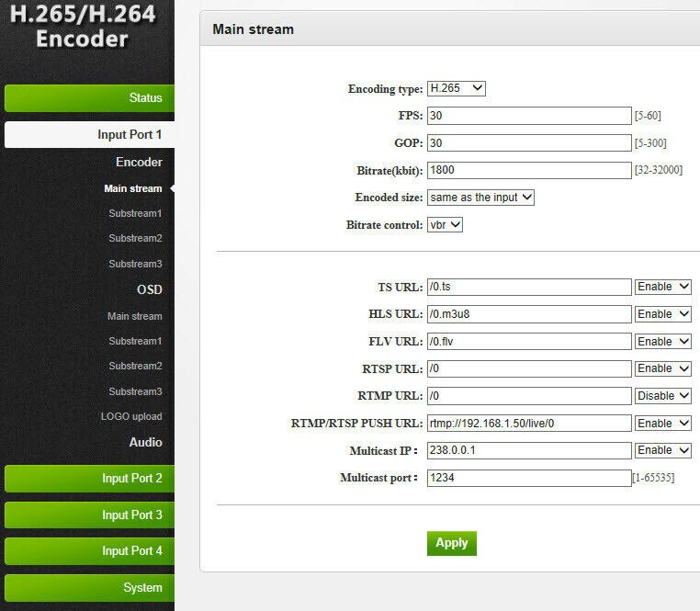The width and height of the screenshot is (700, 611).
Task: Open Encoder Substream1 settings
Action: click(135, 213)
